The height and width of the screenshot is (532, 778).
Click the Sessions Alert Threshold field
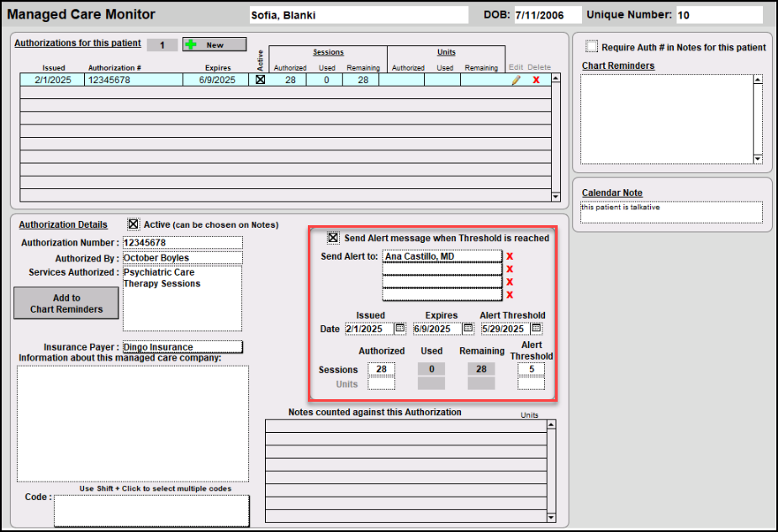(x=531, y=369)
